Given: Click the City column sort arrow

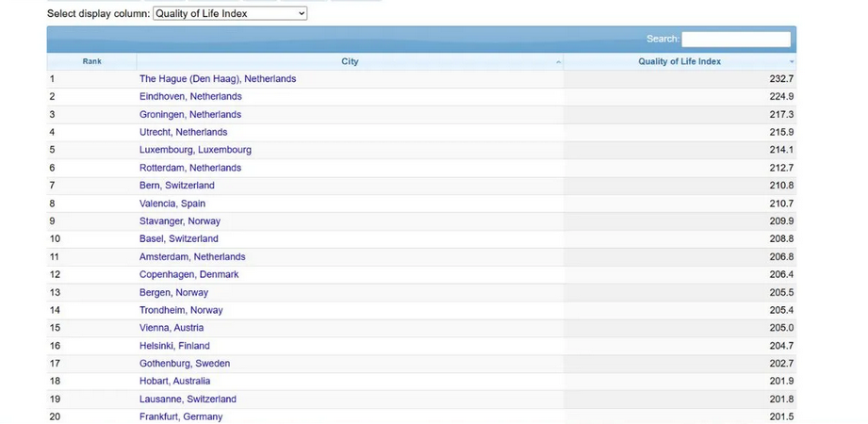Looking at the screenshot, I should (558, 62).
